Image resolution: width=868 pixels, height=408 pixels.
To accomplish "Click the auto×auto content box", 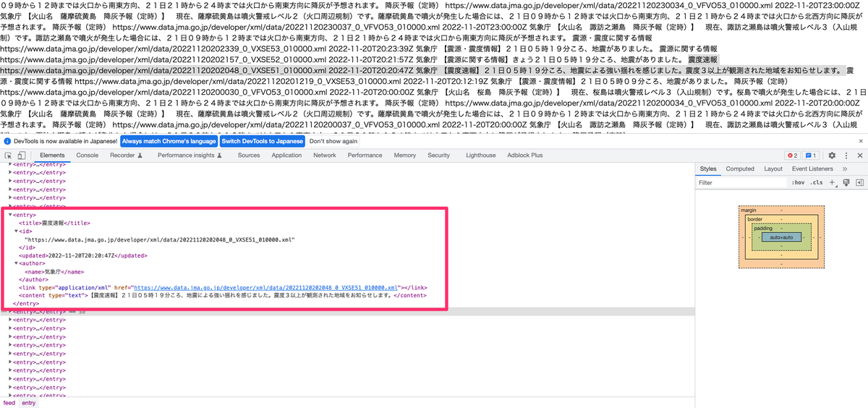I will click(x=781, y=237).
